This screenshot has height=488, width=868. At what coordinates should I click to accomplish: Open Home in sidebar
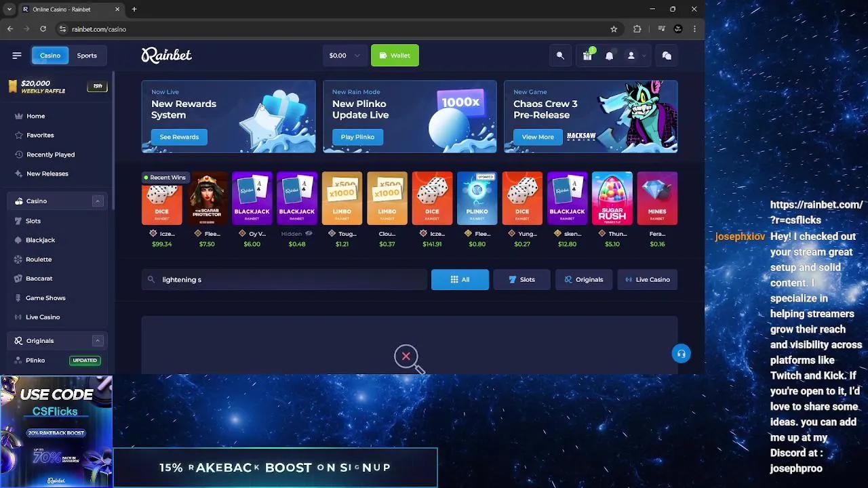pyautogui.click(x=35, y=116)
